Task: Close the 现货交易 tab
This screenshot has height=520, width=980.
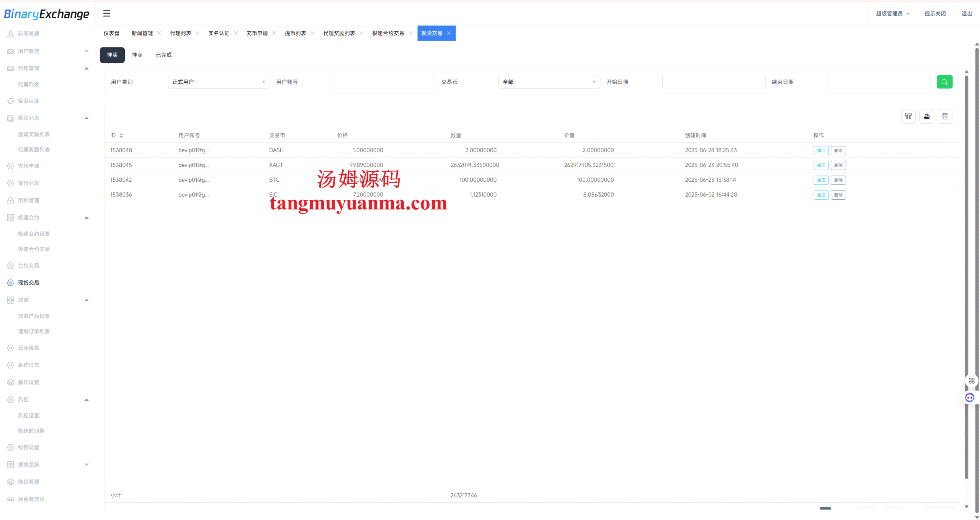Action: pyautogui.click(x=449, y=33)
